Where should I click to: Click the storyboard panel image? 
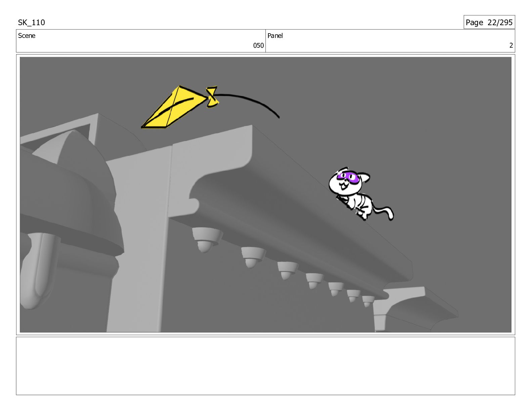[265, 194]
